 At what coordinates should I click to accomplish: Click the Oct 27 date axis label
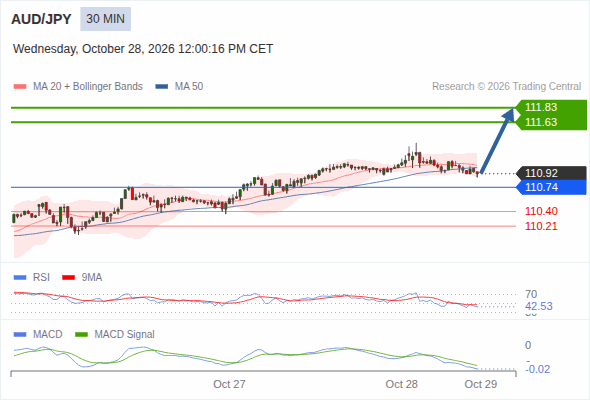tap(229, 384)
